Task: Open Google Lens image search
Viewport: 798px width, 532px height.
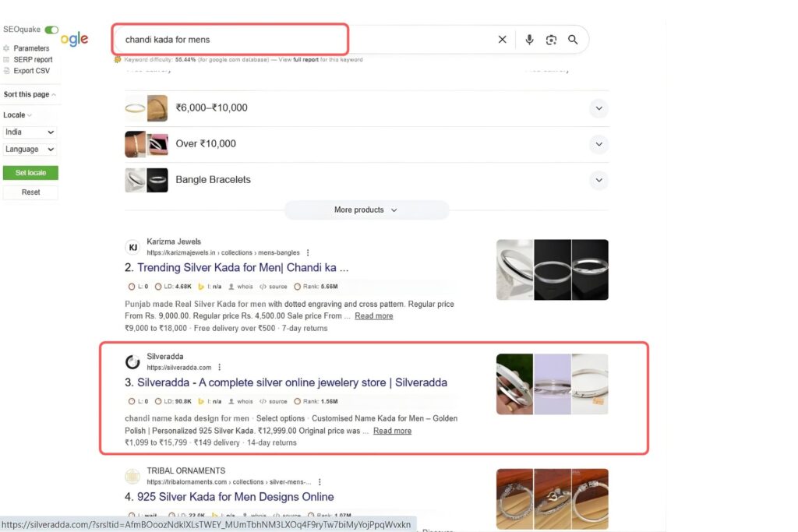Action: pos(552,39)
